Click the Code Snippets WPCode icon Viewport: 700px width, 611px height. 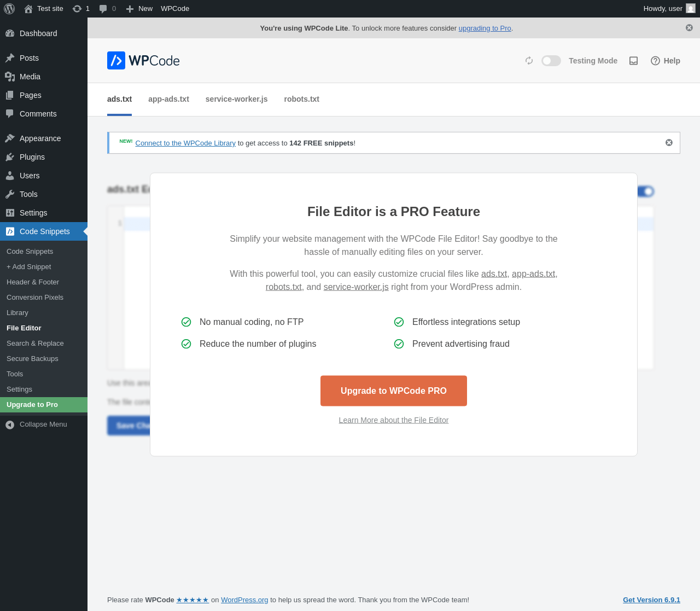[10, 231]
